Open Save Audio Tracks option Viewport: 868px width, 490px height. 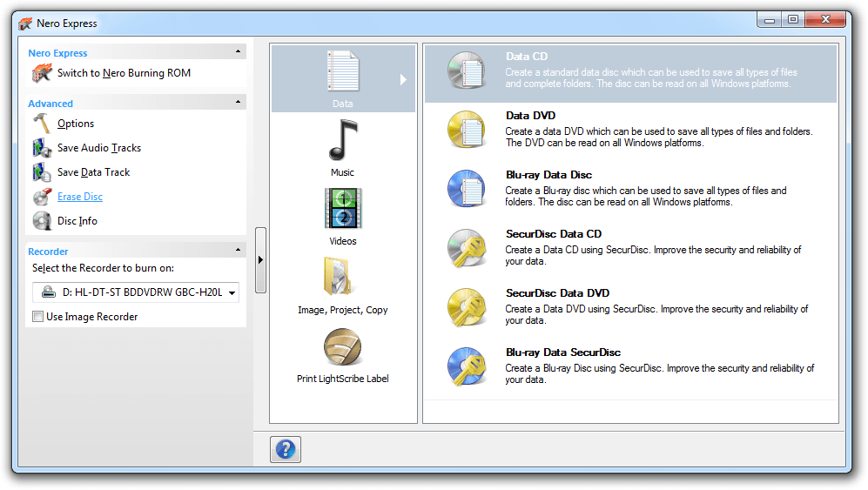98,148
